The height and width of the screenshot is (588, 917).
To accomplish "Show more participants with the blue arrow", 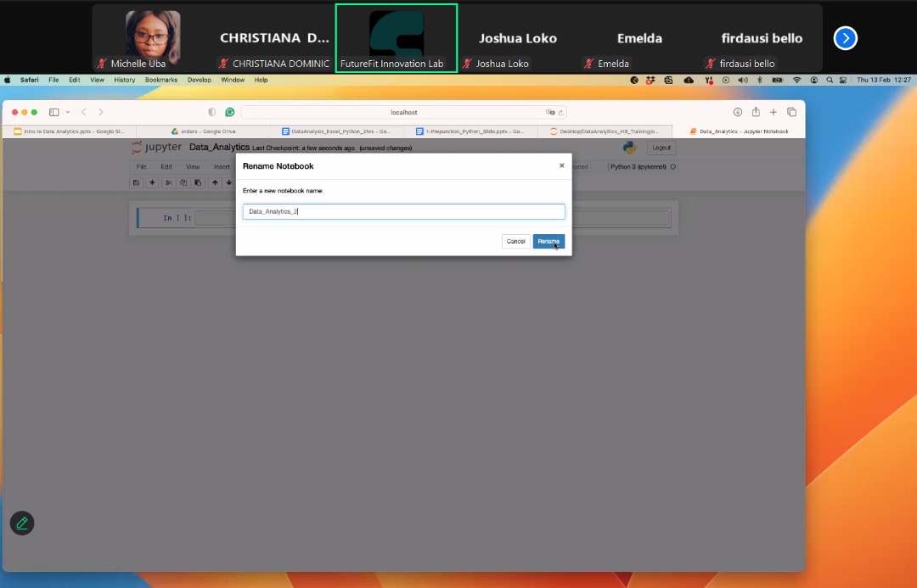I will pos(845,38).
